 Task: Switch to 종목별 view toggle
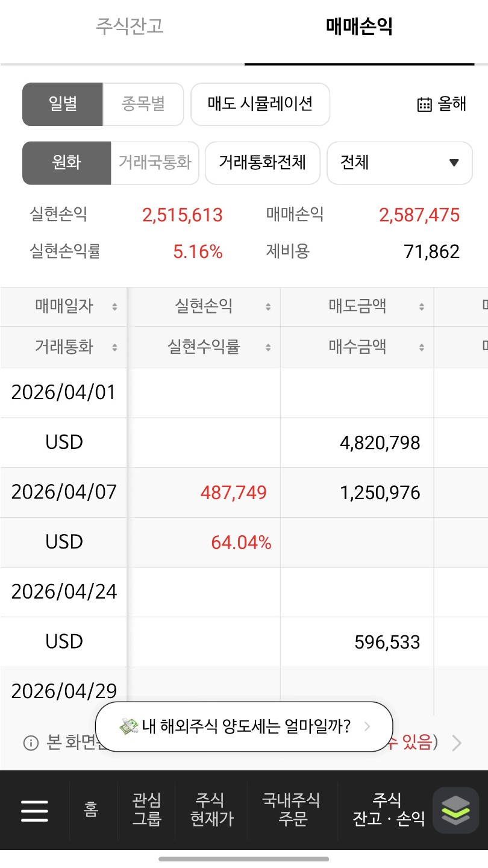click(x=143, y=104)
